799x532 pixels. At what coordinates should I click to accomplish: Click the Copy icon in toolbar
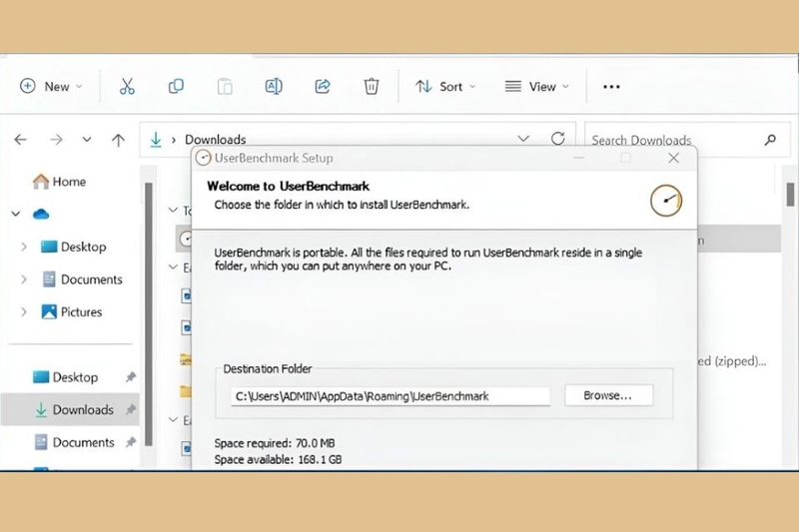(x=176, y=87)
